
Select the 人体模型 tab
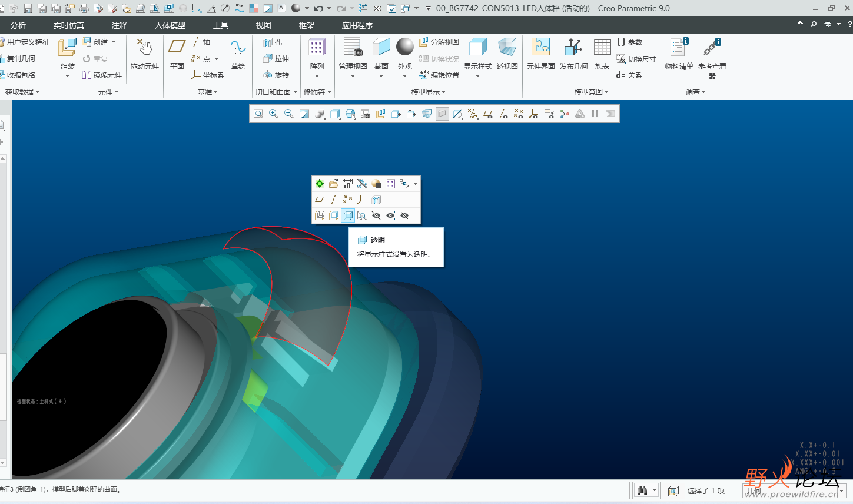tap(170, 25)
